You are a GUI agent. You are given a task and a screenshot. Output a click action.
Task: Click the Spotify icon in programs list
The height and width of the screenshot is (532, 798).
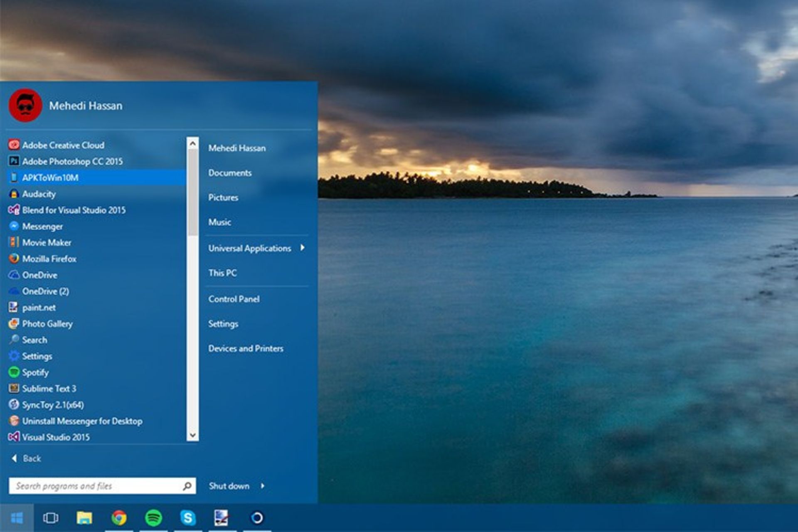click(14, 372)
